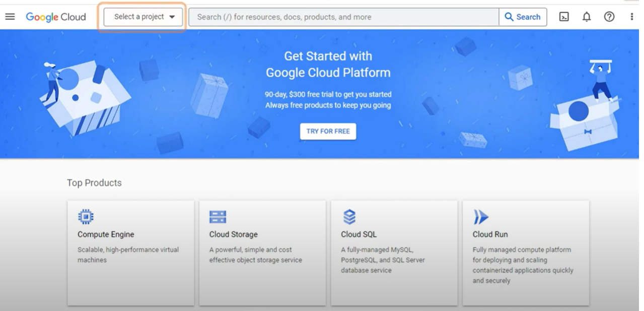Image resolution: width=644 pixels, height=311 pixels.
Task: Open the Cloud Storage title link
Action: pos(233,234)
